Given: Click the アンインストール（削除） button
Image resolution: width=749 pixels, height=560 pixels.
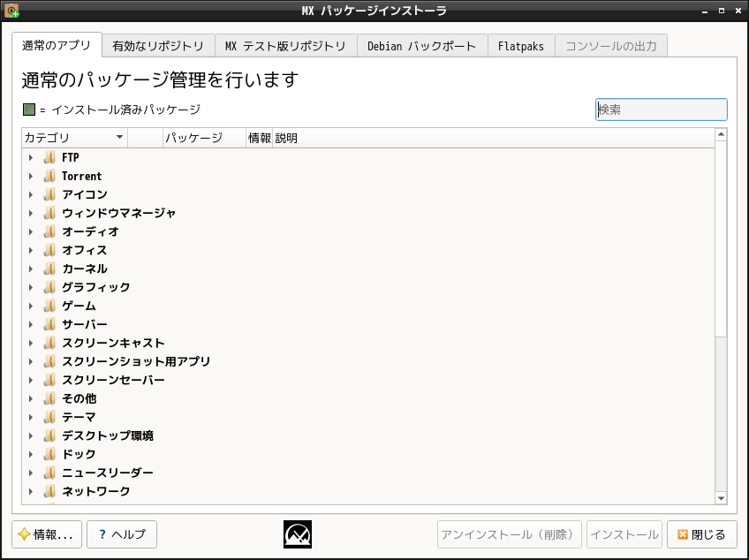Looking at the screenshot, I should (x=510, y=534).
